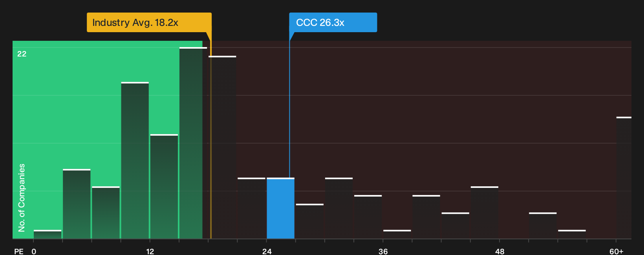644x255 pixels.
Task: Click the '22' y-axis value label
Action: (x=22, y=54)
